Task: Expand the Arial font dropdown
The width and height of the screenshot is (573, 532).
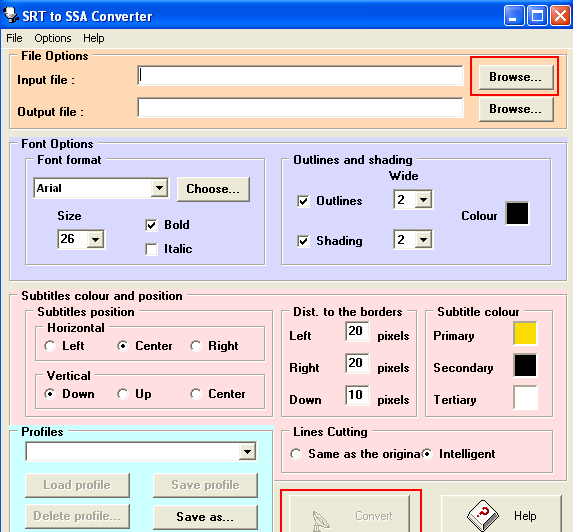Action: 159,188
